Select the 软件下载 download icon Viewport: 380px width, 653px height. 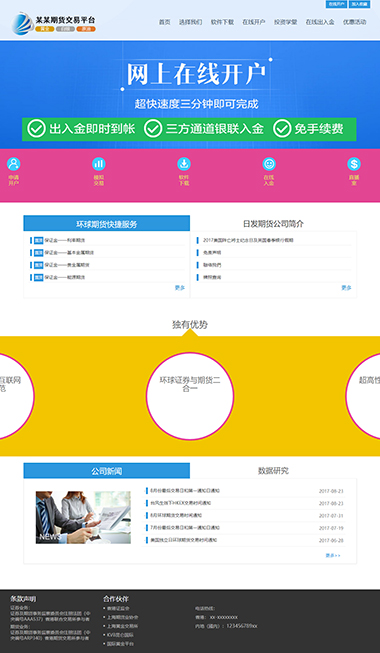[x=184, y=164]
